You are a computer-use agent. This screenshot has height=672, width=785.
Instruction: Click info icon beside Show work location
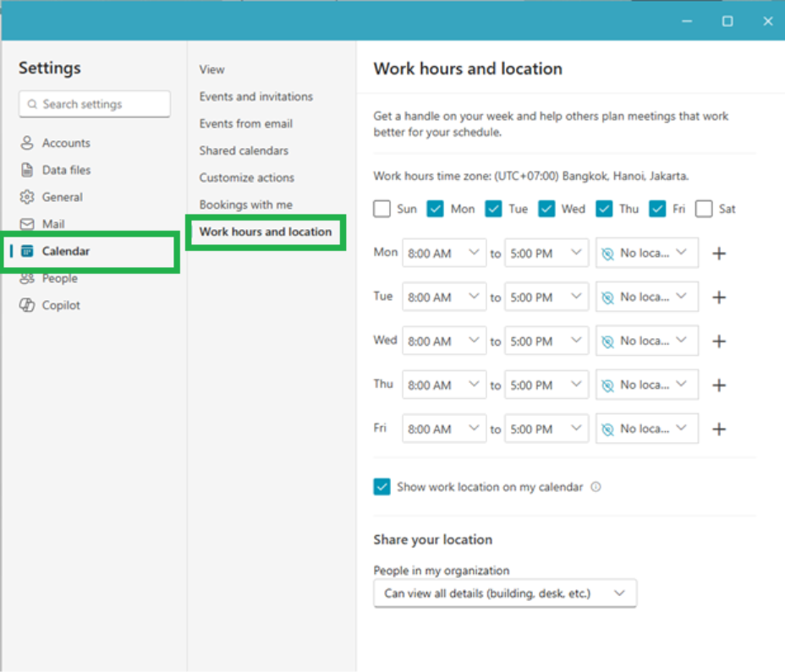pos(596,487)
